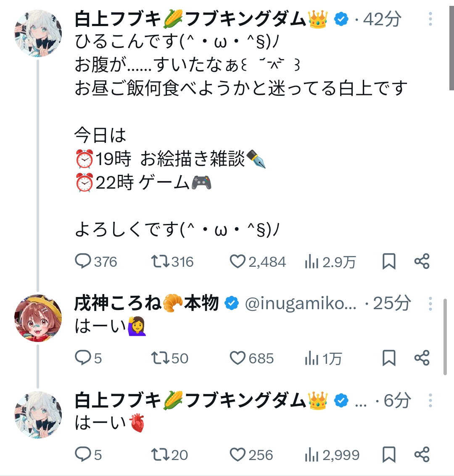View analytics showing 2,999 views

click(x=311, y=455)
